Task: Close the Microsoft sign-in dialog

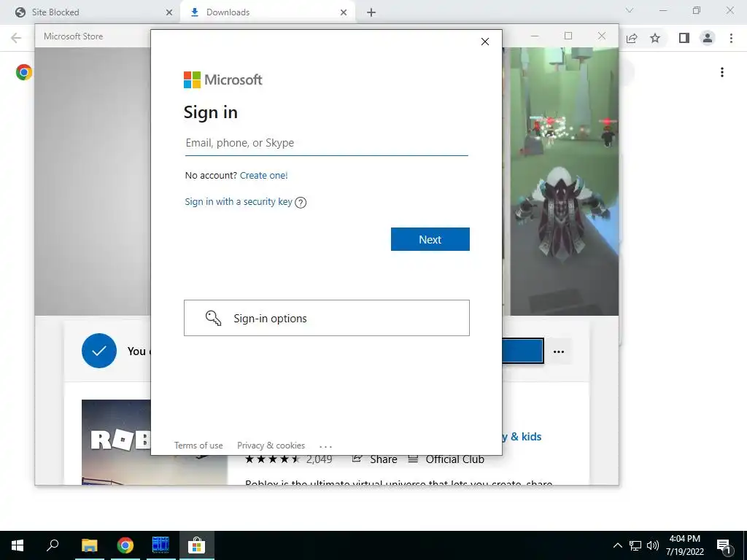Action: (485, 42)
